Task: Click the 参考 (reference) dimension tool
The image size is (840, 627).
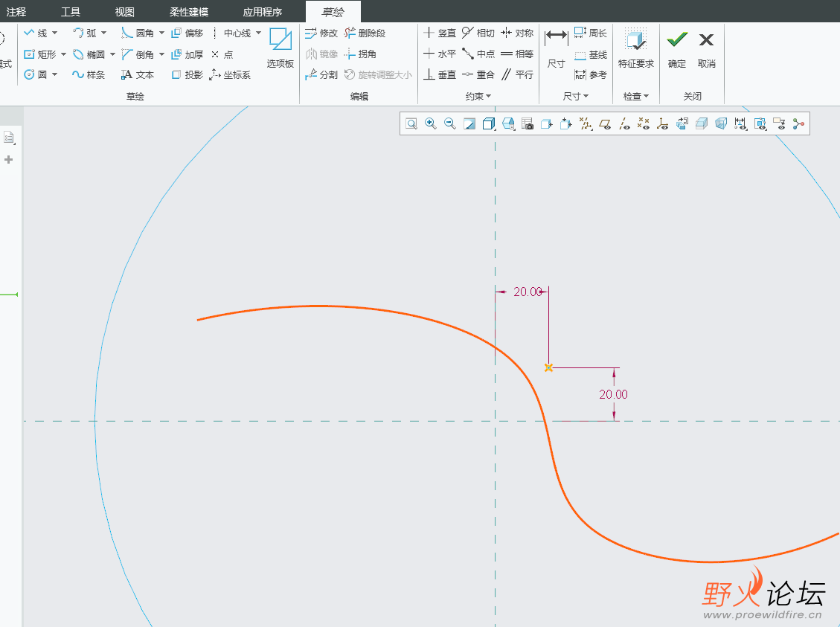Action: (591, 75)
